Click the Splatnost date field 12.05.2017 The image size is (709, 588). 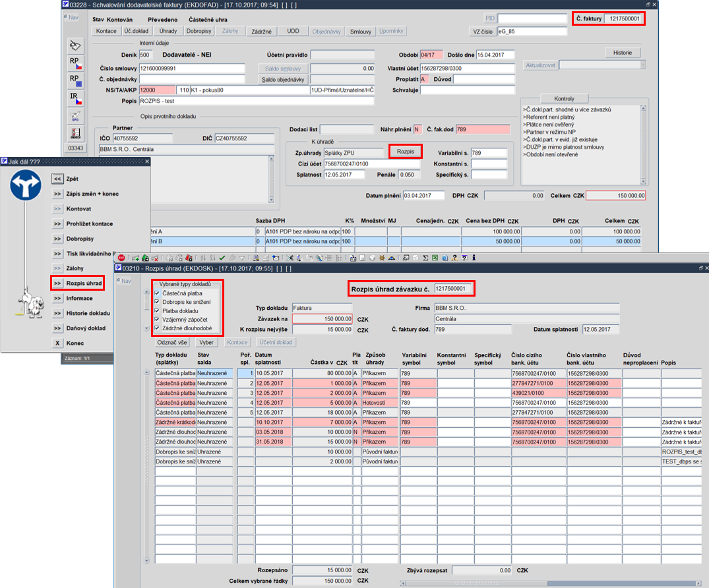click(344, 175)
